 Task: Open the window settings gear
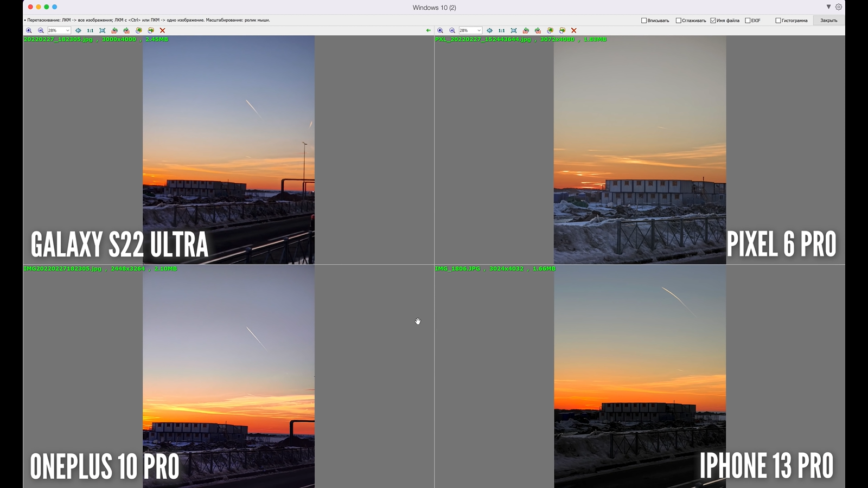click(839, 7)
